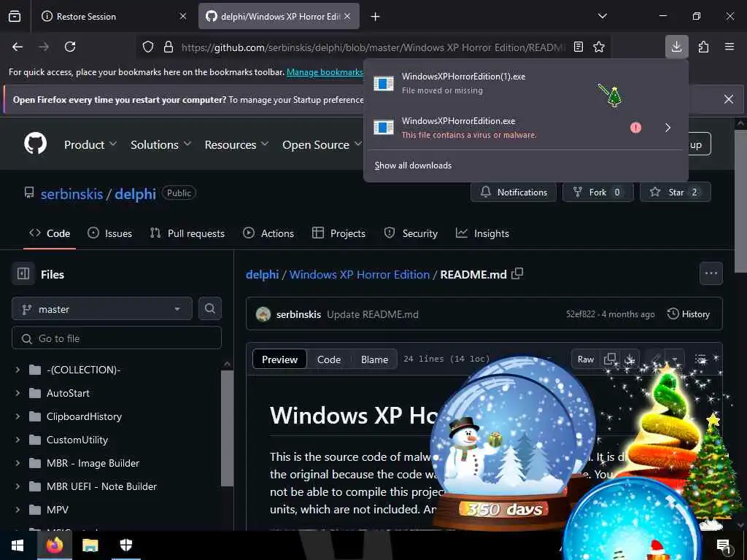Click the Firefox back arrow button
This screenshot has width=747, height=560.
(x=18, y=47)
